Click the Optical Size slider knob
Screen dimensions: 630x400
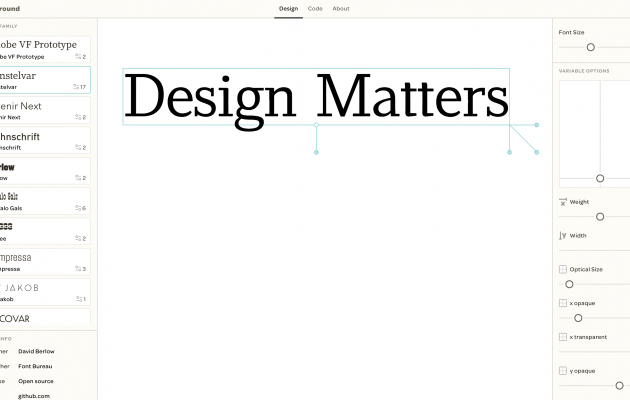point(569,284)
